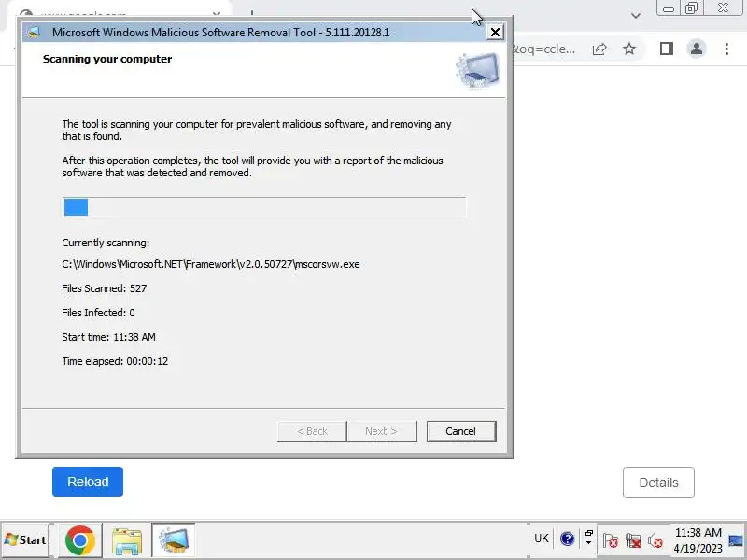This screenshot has height=560, width=747.
Task: Open the taskbar help icon
Action: tap(567, 539)
